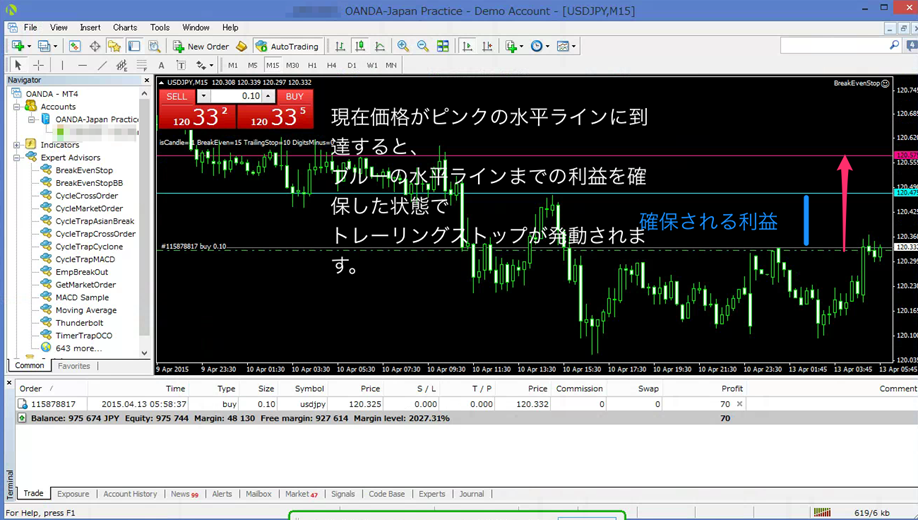Collapse the Accounts tree node

(17, 107)
